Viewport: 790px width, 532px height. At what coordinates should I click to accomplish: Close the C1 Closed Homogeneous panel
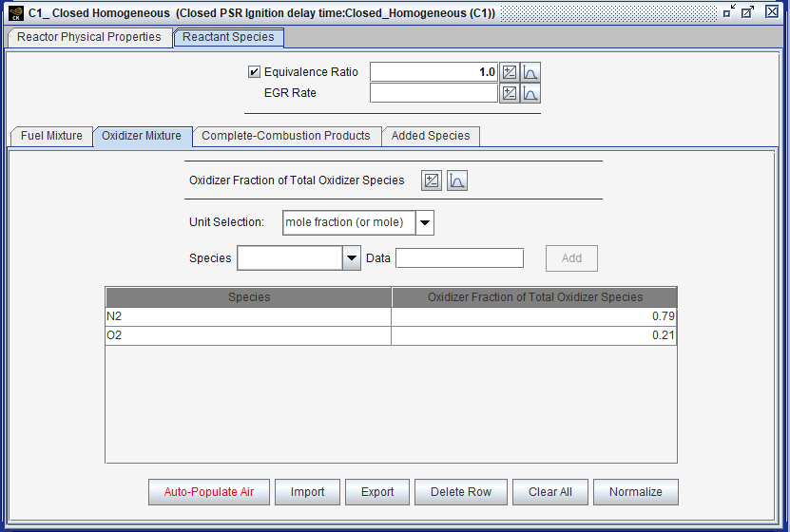tap(771, 11)
